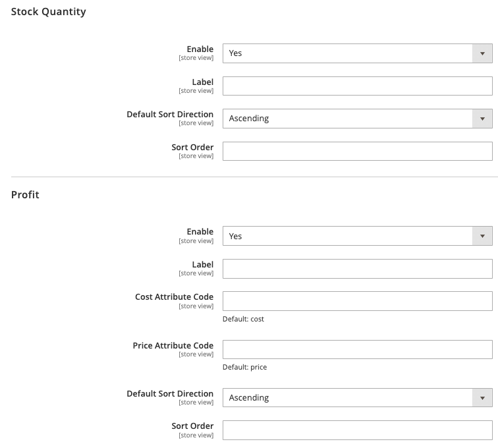Click the Profit Label input field

(357, 269)
